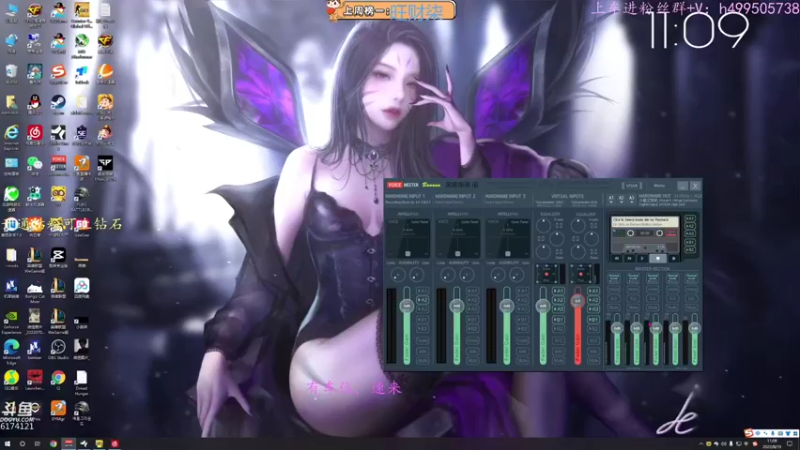
Task: Mute the first master bus
Action: 614,307
